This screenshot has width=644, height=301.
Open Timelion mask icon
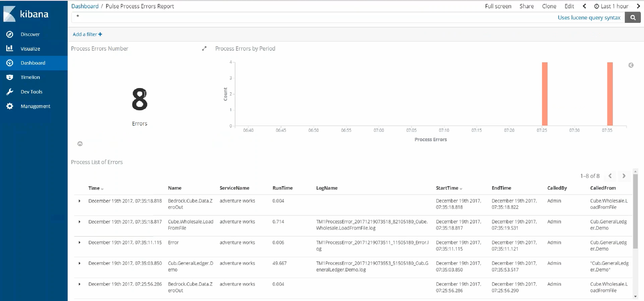click(x=10, y=77)
